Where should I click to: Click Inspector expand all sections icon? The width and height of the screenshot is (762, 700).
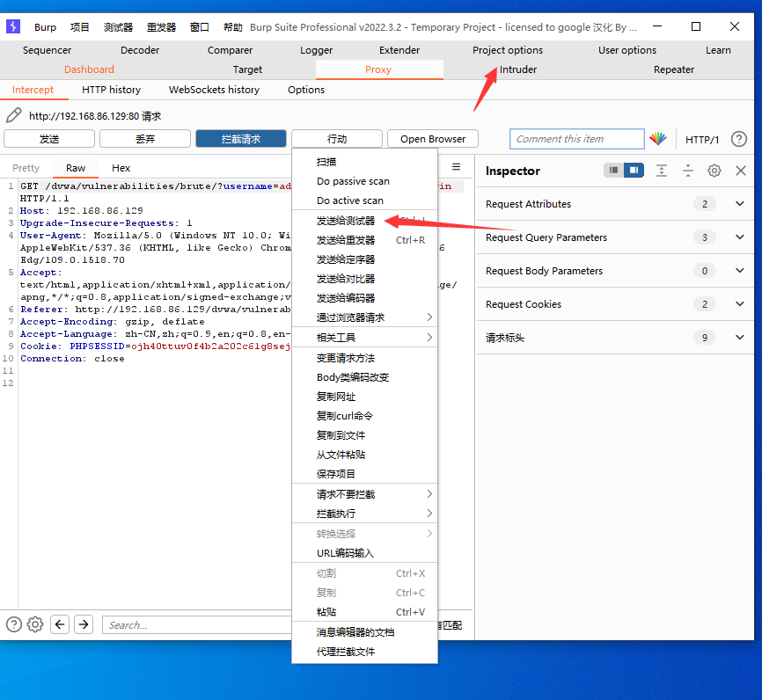pos(662,171)
